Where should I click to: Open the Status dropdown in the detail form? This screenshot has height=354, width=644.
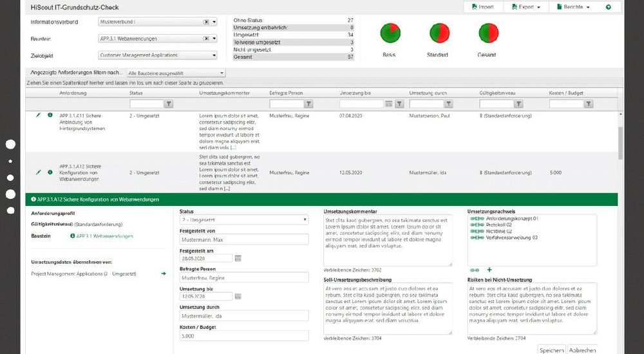point(244,220)
